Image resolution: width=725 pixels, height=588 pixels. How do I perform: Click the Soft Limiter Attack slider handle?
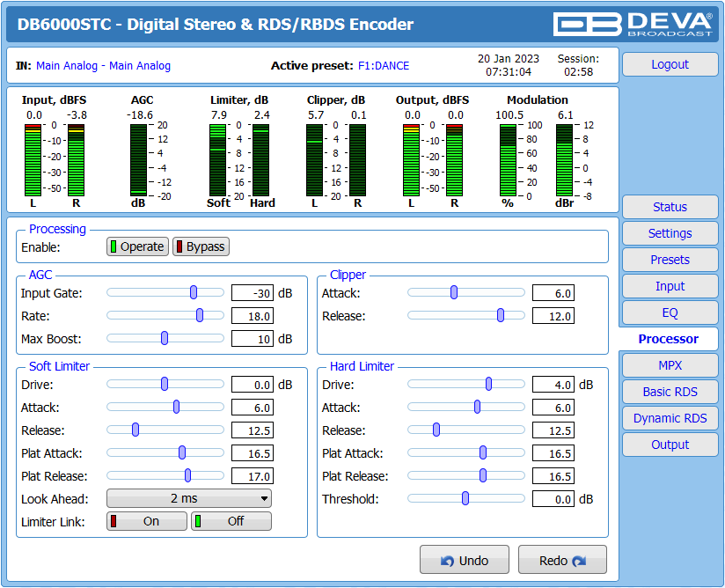[176, 408]
